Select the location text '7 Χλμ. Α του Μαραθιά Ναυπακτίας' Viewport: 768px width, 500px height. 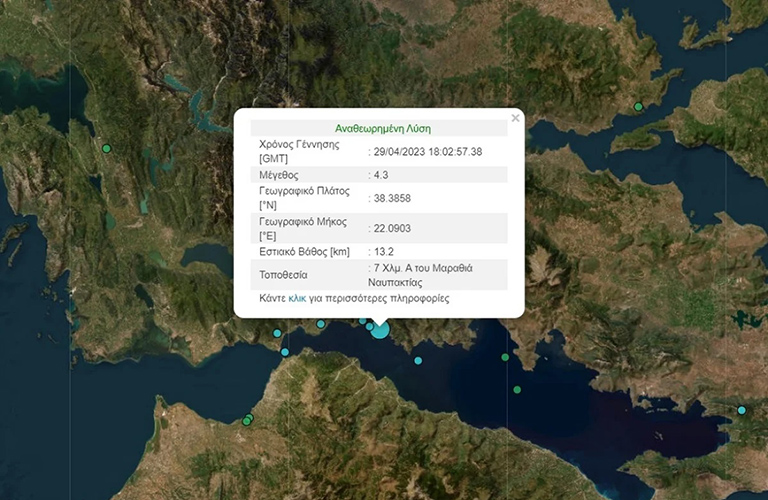420,275
